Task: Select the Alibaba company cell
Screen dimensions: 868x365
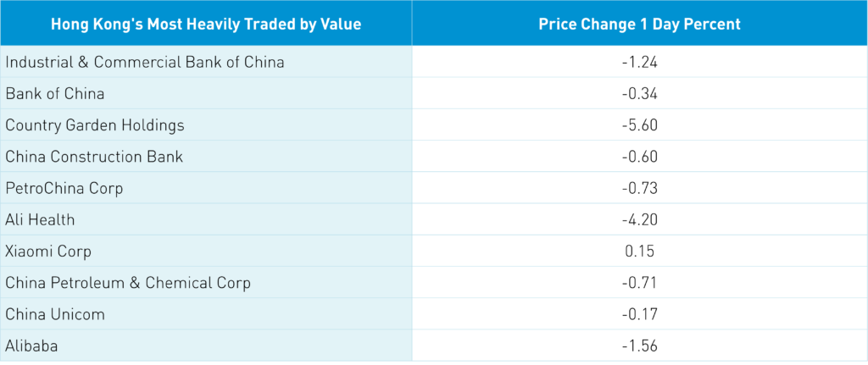Action: pos(32,346)
